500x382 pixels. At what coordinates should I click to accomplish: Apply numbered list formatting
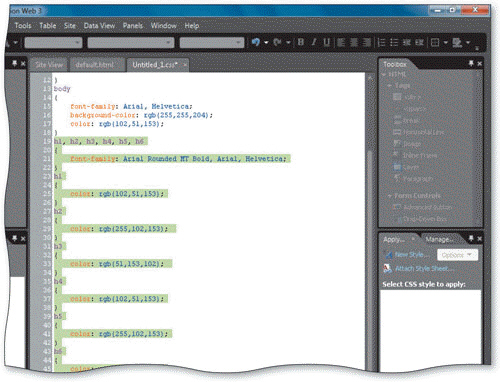click(382, 42)
